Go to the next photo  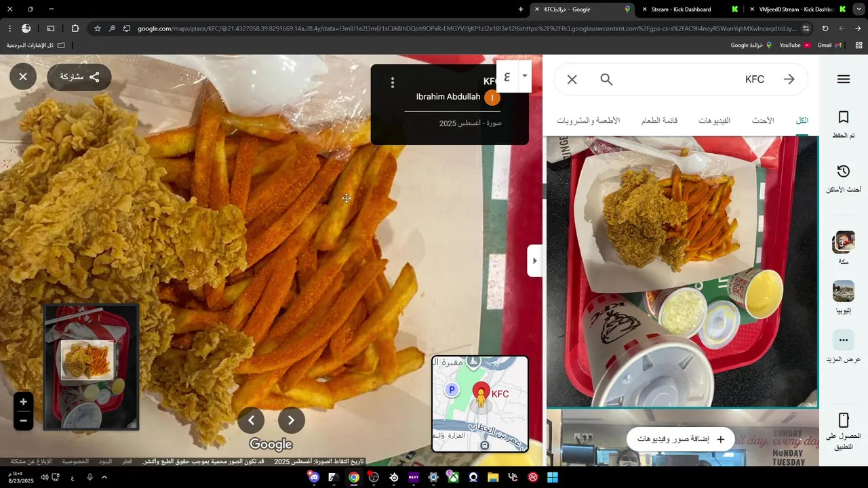tap(291, 420)
